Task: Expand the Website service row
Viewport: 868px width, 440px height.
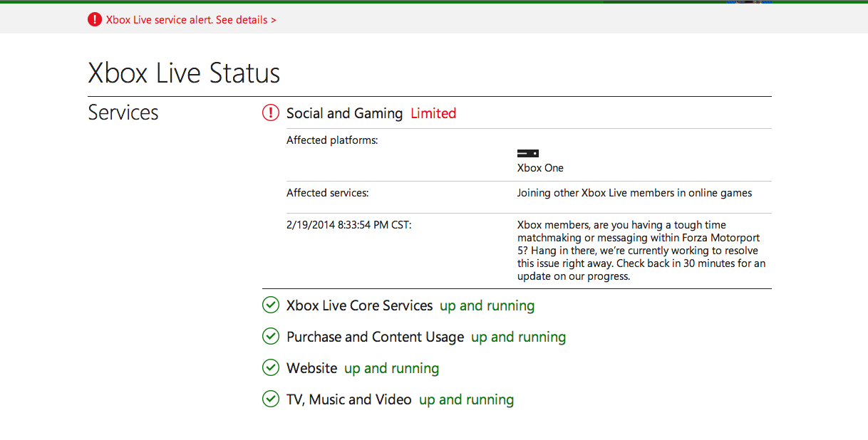Action: click(x=311, y=368)
